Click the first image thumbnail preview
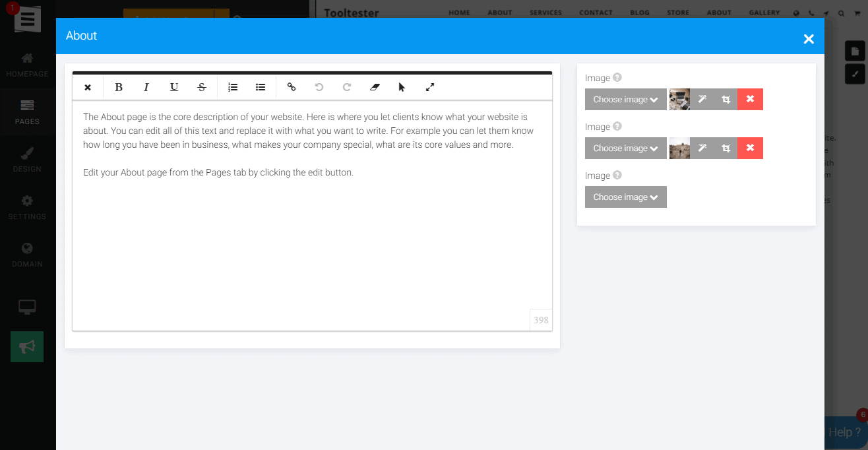The width and height of the screenshot is (868, 450). click(x=679, y=100)
